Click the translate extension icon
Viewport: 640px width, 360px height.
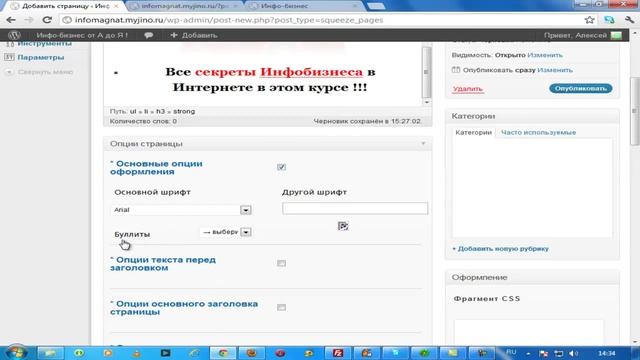pos(609,20)
